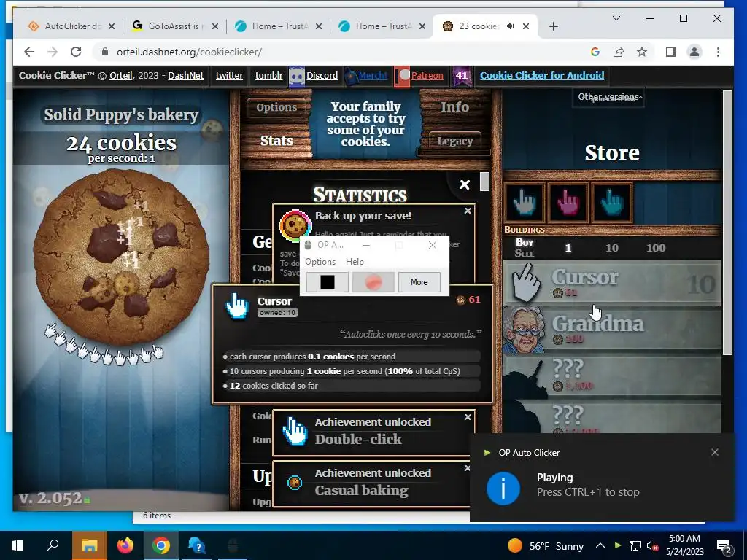Open More in OP Auto Clicker window

(x=419, y=282)
